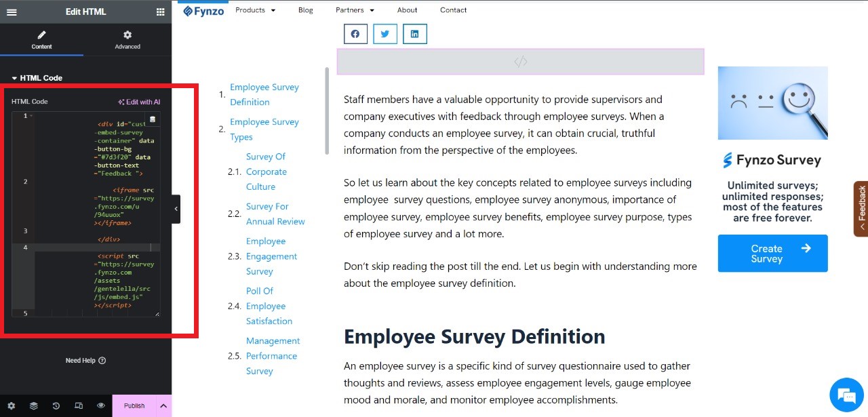Share on Twitter icon
The width and height of the screenshot is (868, 417).
tap(384, 34)
